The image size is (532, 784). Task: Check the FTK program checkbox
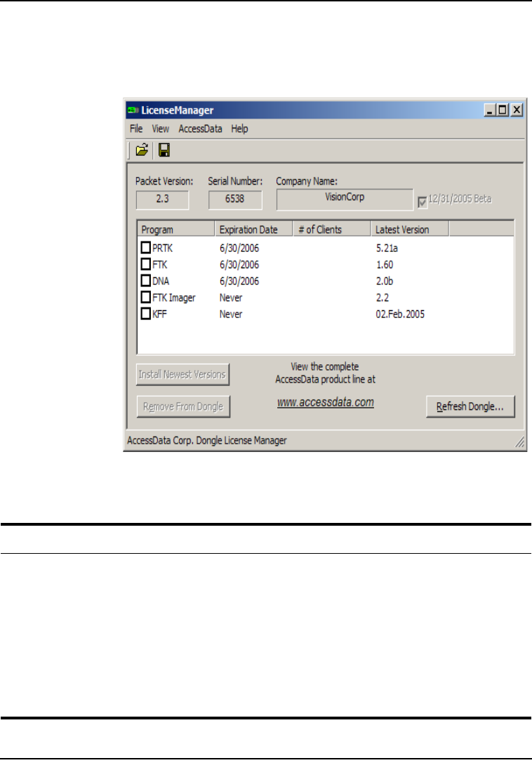145,264
